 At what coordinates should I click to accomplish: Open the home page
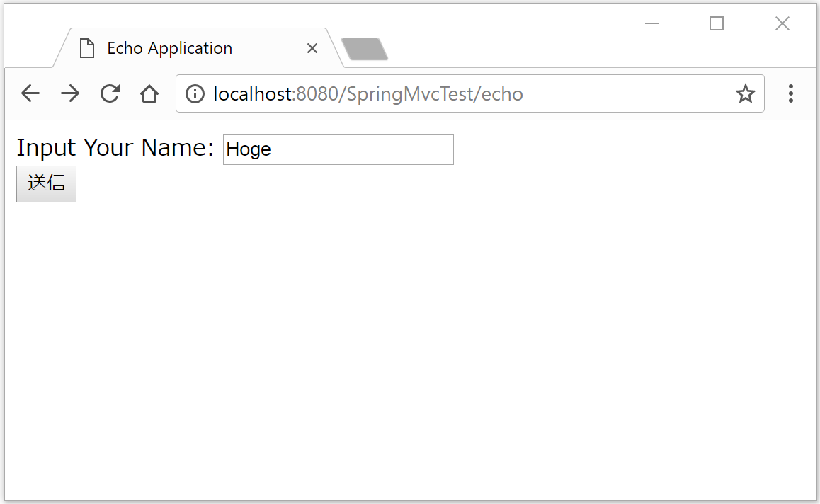(149, 93)
